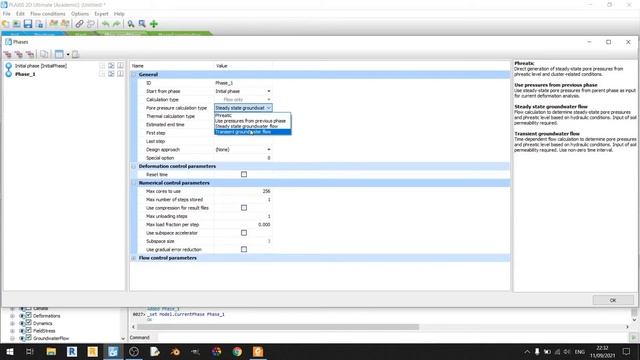Toggle the Dynamics checkbox in tree
This screenshot has width=640, height=360.
(x=29, y=323)
